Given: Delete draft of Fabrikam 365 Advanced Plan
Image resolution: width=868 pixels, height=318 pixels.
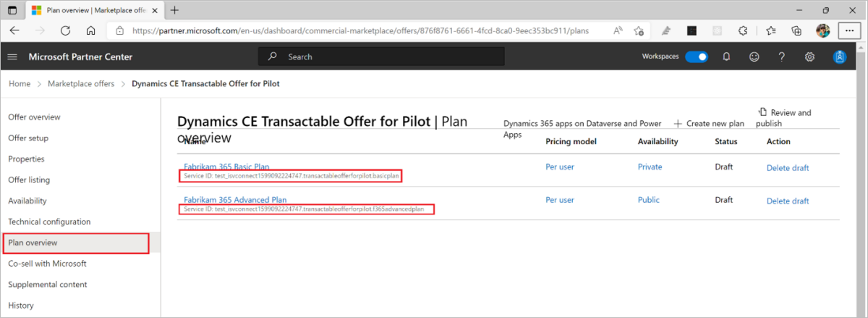Looking at the screenshot, I should [x=788, y=201].
